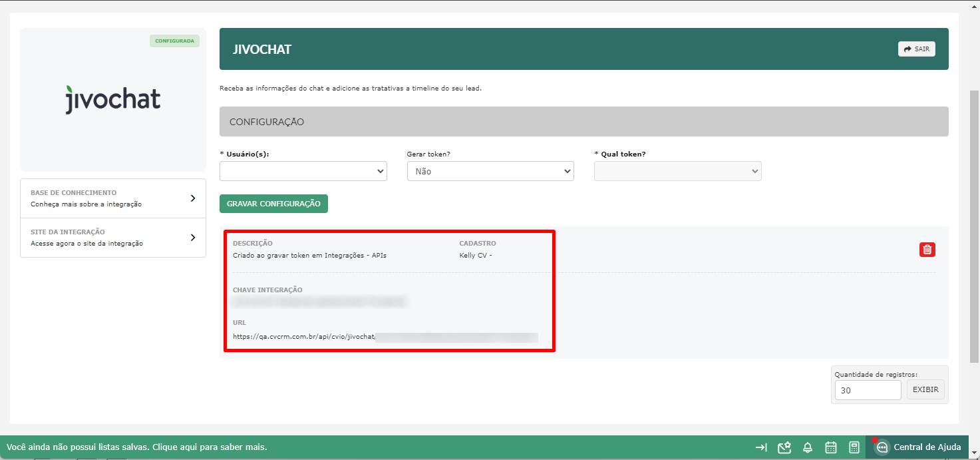Click the saved lists message in bottom bar
980x460 pixels.
pyautogui.click(x=137, y=447)
